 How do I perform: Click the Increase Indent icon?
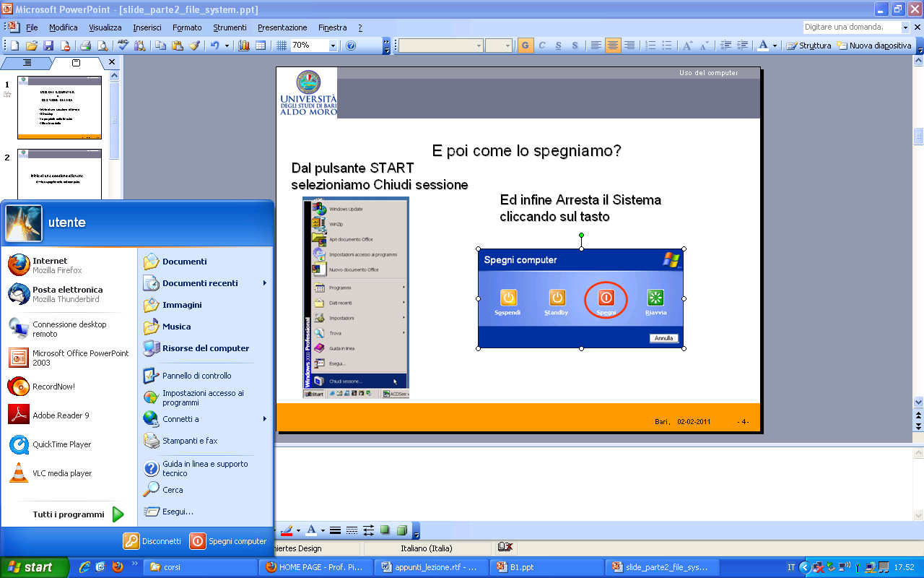tap(742, 46)
